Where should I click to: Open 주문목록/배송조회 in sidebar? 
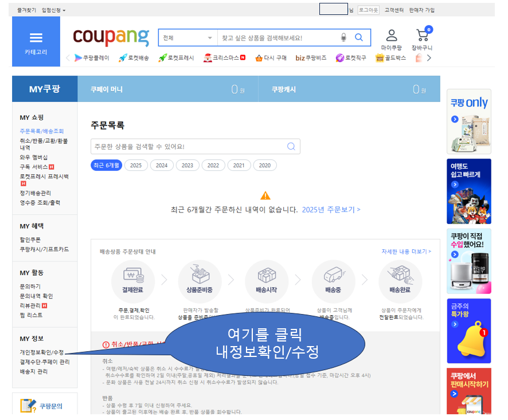pyautogui.click(x=42, y=131)
